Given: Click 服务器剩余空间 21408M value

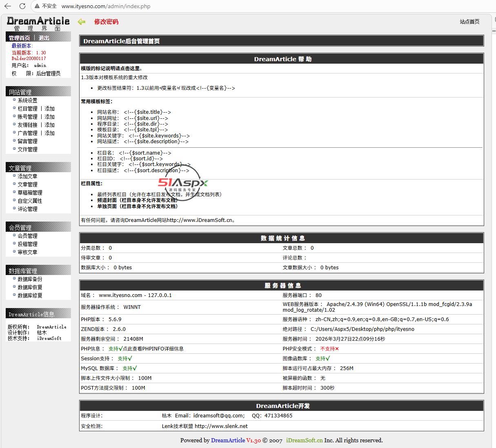Looking at the screenshot, I should click(x=133, y=339).
